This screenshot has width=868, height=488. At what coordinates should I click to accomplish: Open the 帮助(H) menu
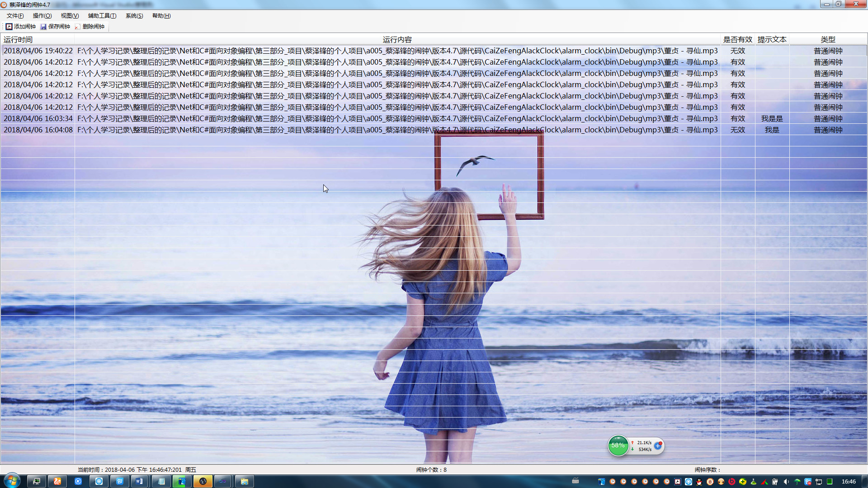(x=161, y=16)
